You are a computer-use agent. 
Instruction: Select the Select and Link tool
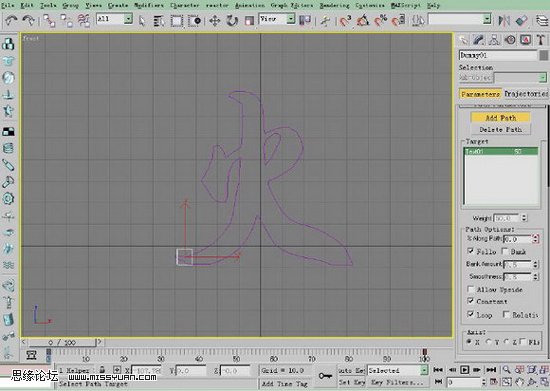[49, 21]
